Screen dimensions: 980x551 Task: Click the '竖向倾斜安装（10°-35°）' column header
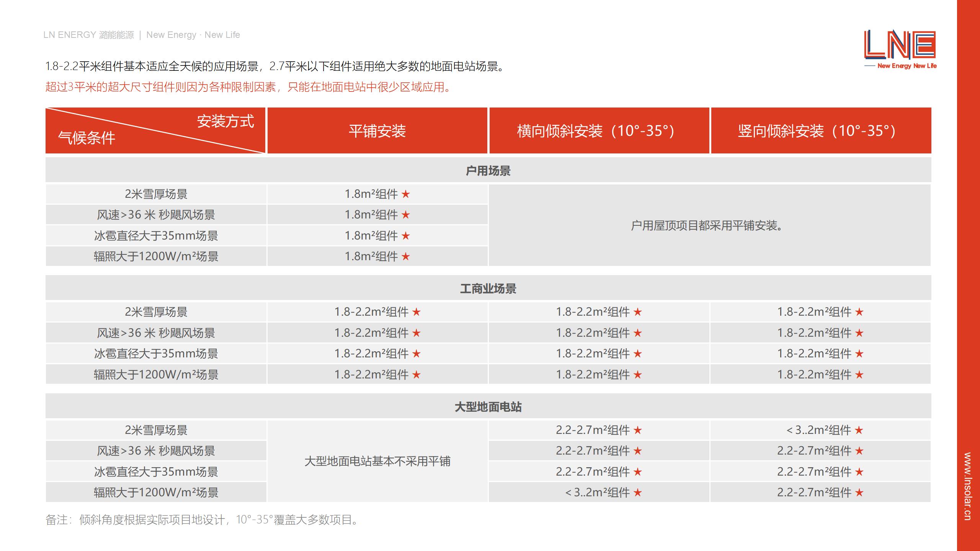click(821, 131)
